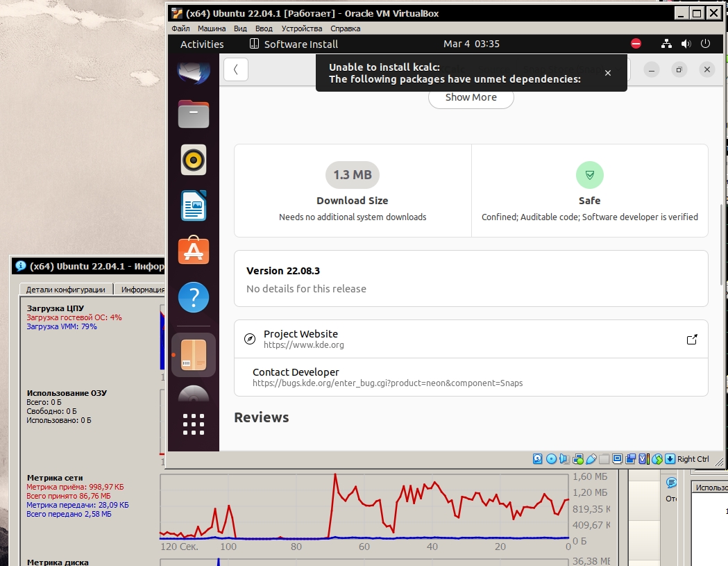
Task: Show Applications grid in the dock
Action: [194, 424]
